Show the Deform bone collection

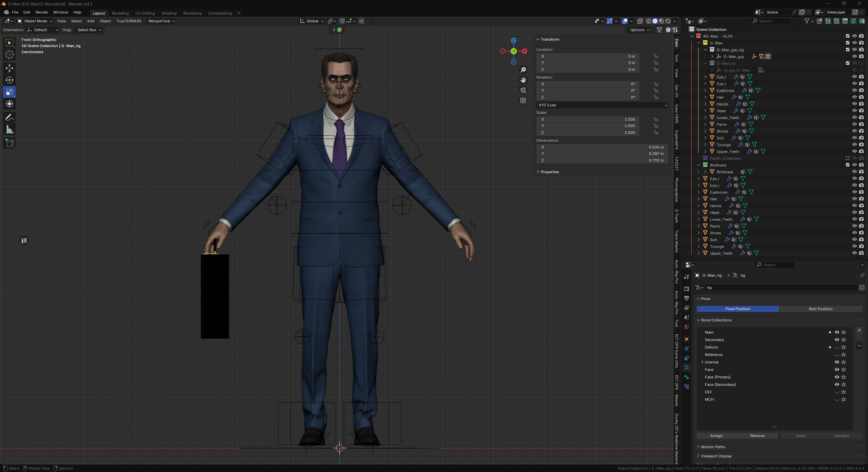(x=837, y=347)
